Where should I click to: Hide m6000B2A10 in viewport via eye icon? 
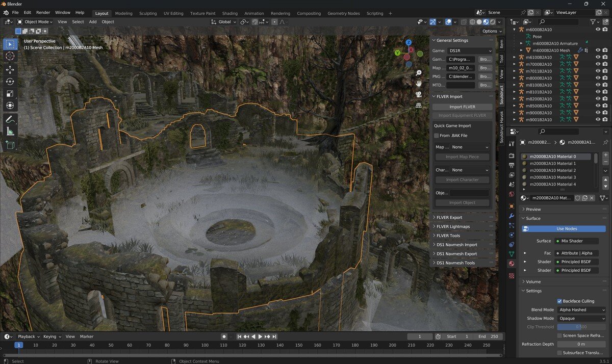(598, 29)
